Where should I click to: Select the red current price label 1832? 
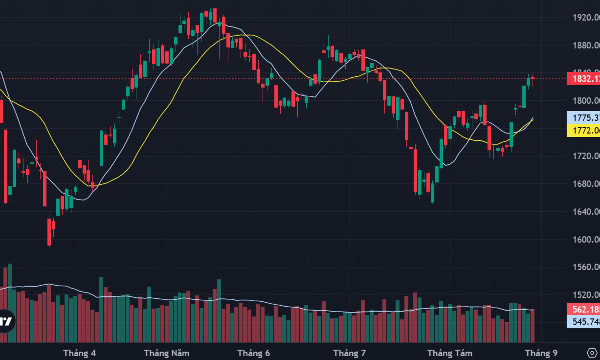point(583,79)
